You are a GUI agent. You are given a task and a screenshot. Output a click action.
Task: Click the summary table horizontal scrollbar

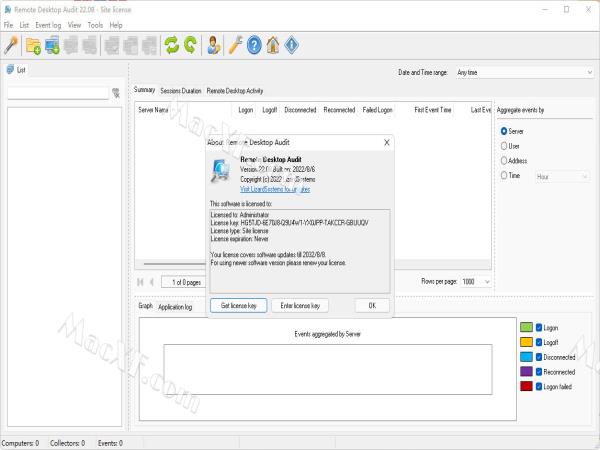[174, 264]
